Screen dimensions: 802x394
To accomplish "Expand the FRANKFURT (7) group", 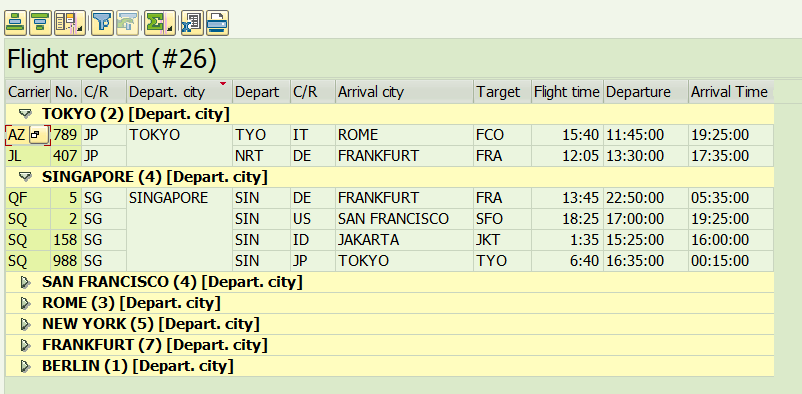I will pos(25,345).
